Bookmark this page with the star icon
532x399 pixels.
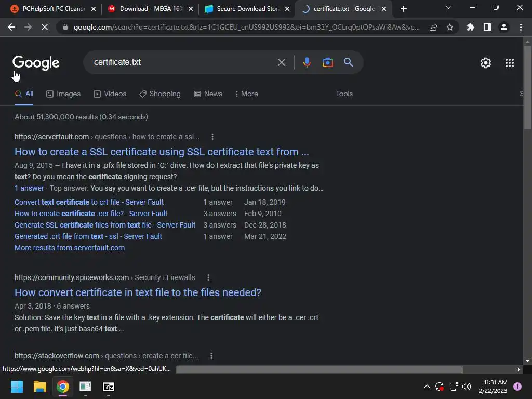tap(450, 27)
